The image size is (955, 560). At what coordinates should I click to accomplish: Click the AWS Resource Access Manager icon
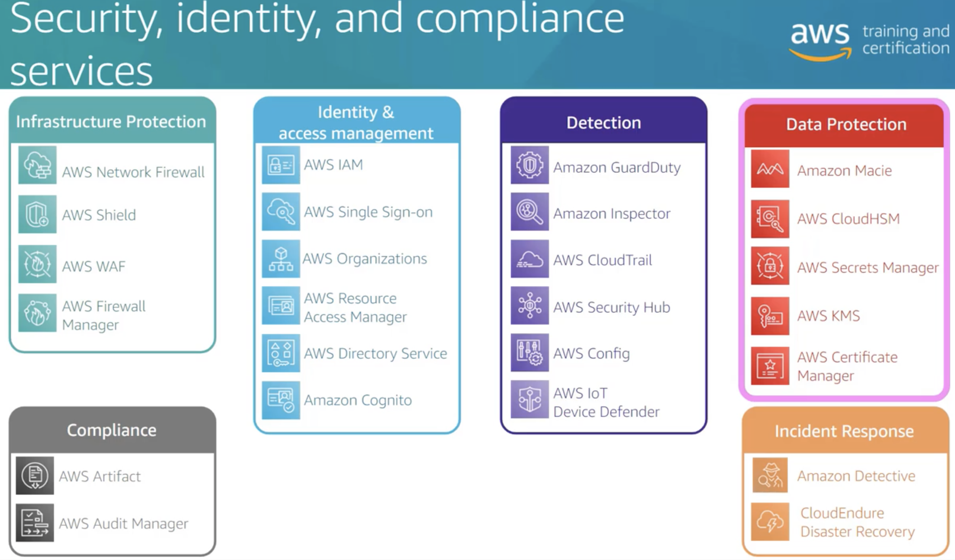pos(281,306)
